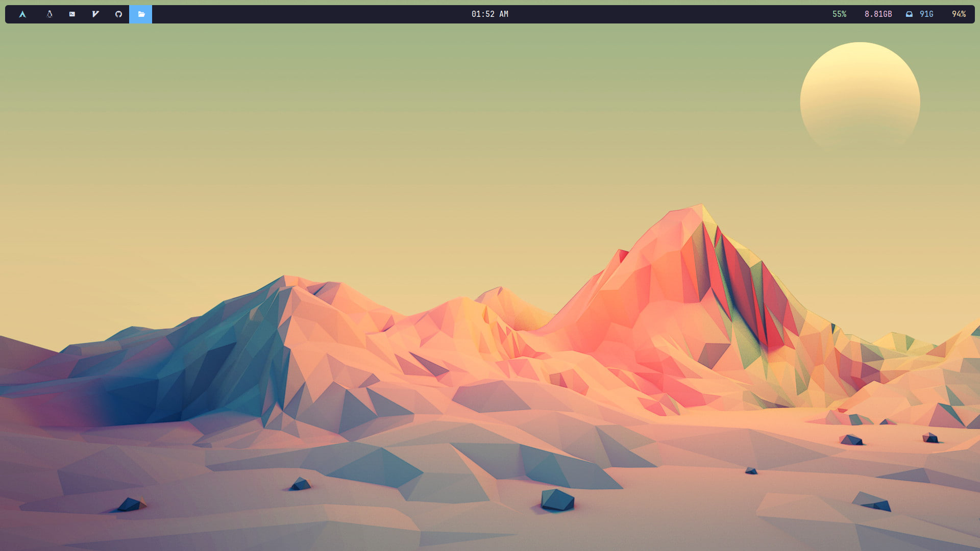The height and width of the screenshot is (551, 980).
Task: Click the 94% indicator at bar's end
Action: tap(959, 14)
